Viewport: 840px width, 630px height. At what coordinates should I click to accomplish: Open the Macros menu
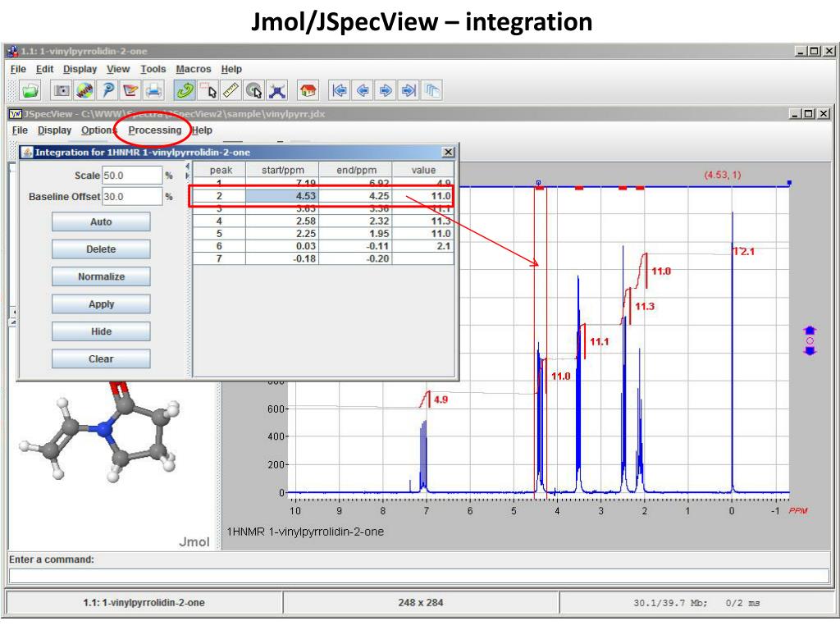tap(194, 69)
